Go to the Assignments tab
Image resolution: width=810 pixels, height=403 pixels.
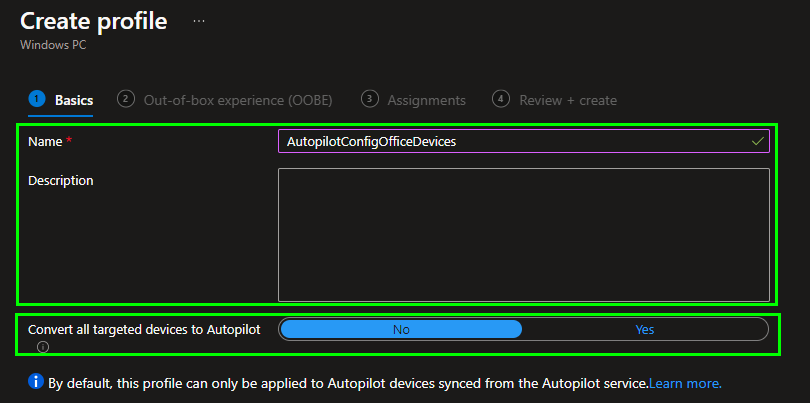426,100
